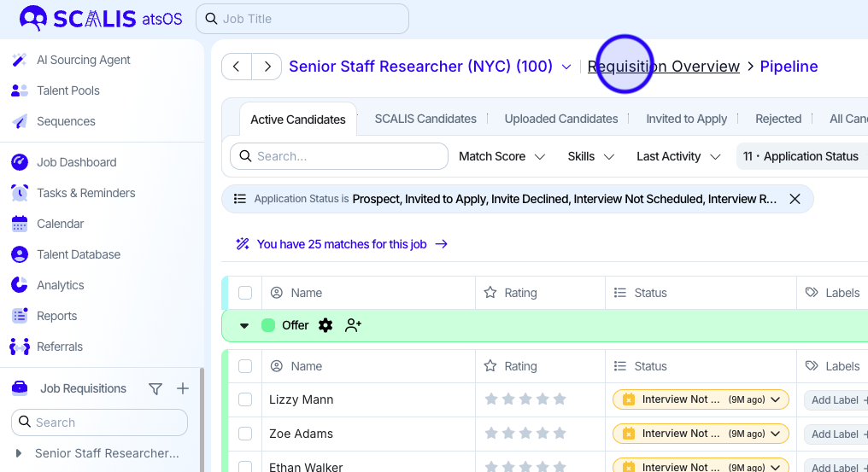Viewport: 868px width, 472px height.
Task: Collapse the Offer stage group arrow
Action: click(x=244, y=325)
